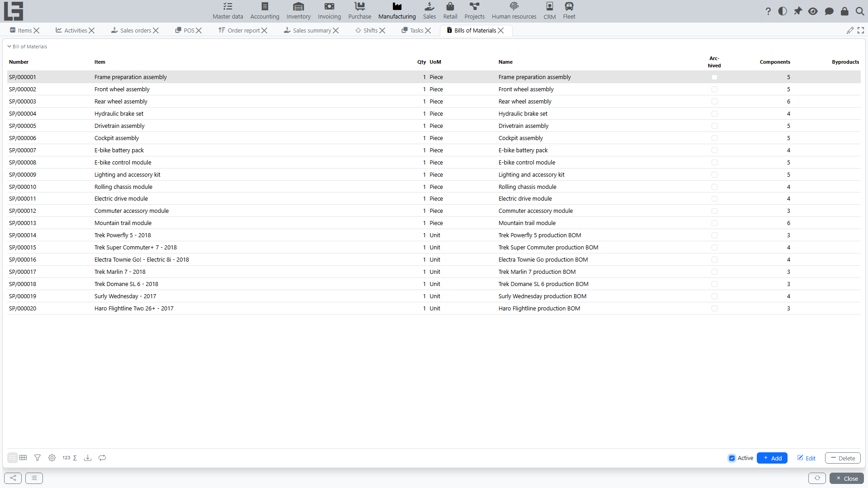This screenshot has height=488, width=868.
Task: Open global search magnifier
Action: 860,11
